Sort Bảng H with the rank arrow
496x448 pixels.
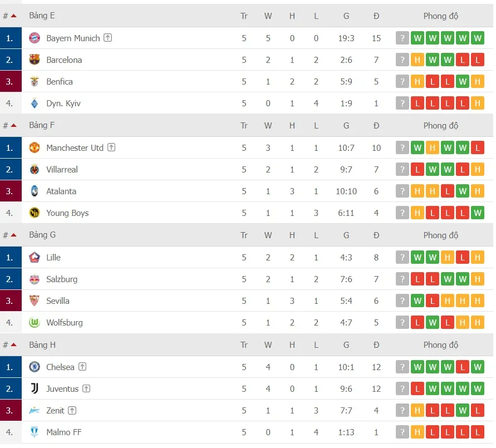pyautogui.click(x=13, y=345)
